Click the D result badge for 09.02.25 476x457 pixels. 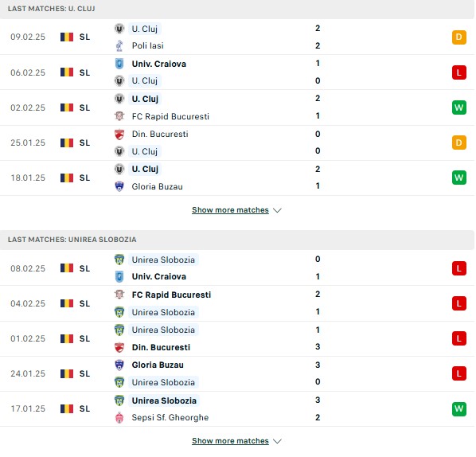coord(458,37)
